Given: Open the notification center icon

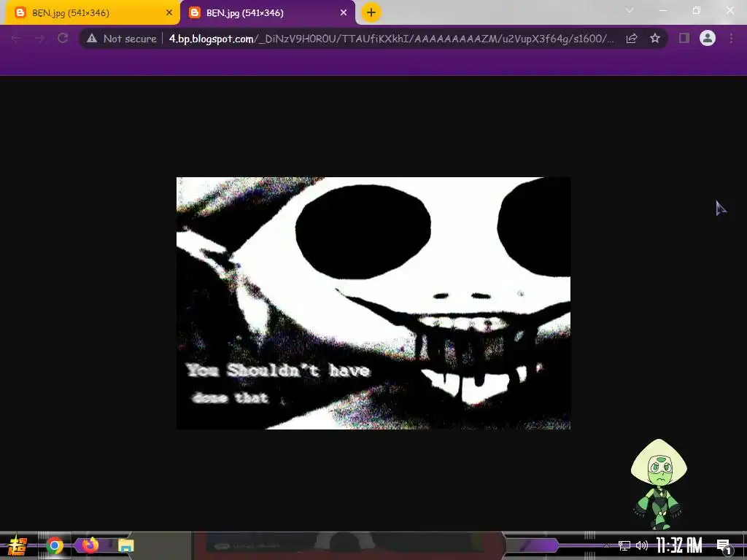Looking at the screenshot, I should click(724, 546).
